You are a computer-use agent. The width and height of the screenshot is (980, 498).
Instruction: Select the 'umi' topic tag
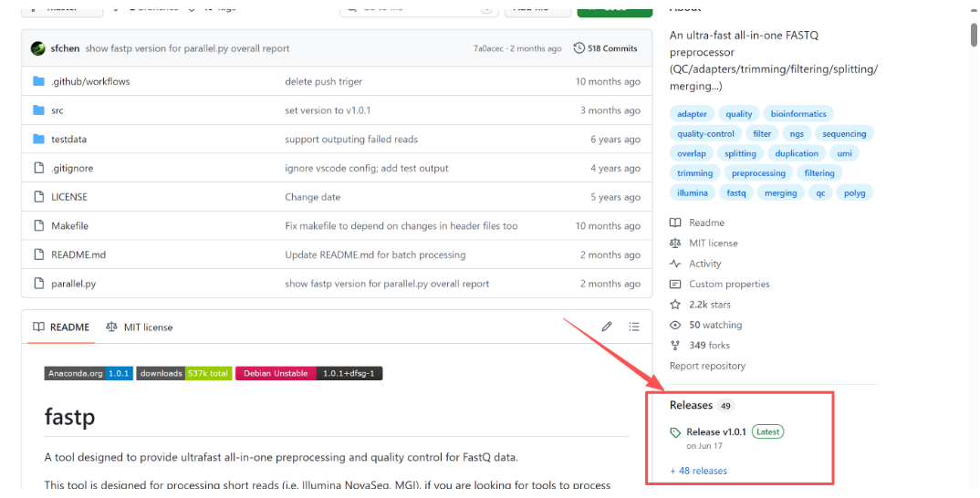844,153
